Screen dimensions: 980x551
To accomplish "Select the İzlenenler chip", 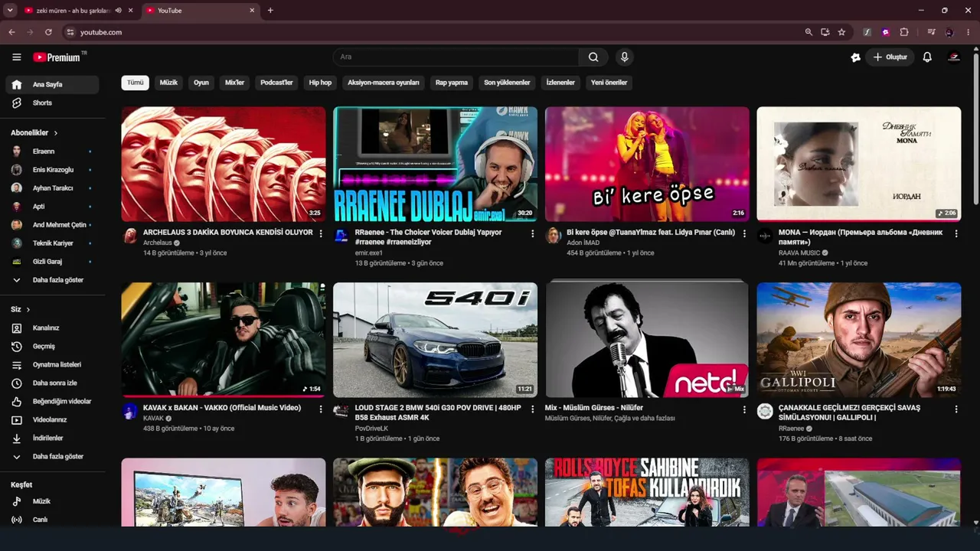I will (x=560, y=83).
